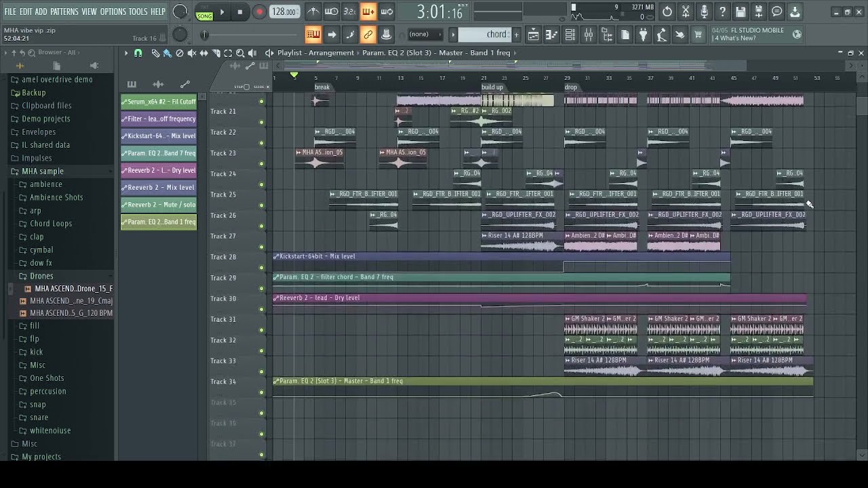
Task: Click the one-click recording microphone icon
Action: (x=704, y=12)
